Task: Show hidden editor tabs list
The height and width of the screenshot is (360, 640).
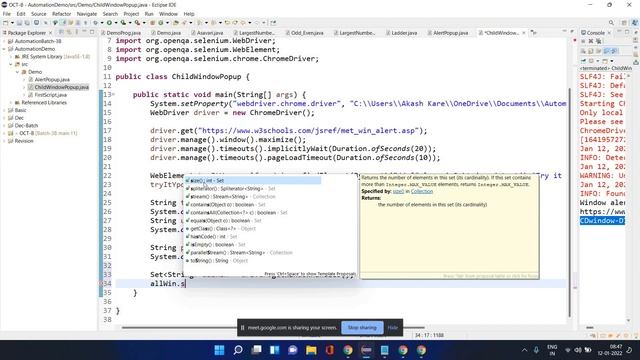Action: pos(533,33)
